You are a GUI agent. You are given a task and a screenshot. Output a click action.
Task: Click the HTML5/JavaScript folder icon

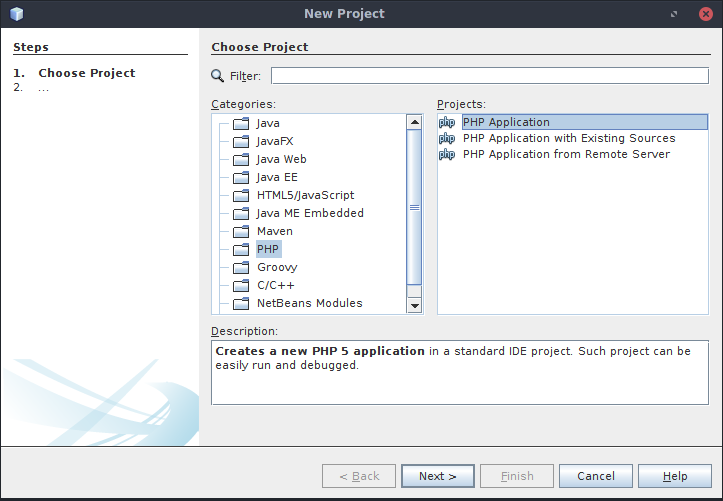[x=241, y=195]
